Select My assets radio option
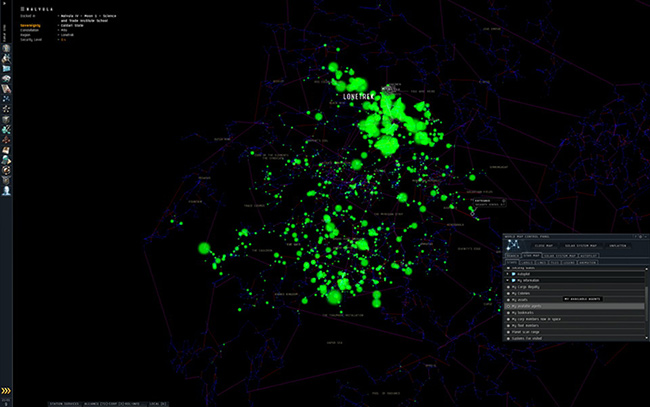 (x=508, y=300)
